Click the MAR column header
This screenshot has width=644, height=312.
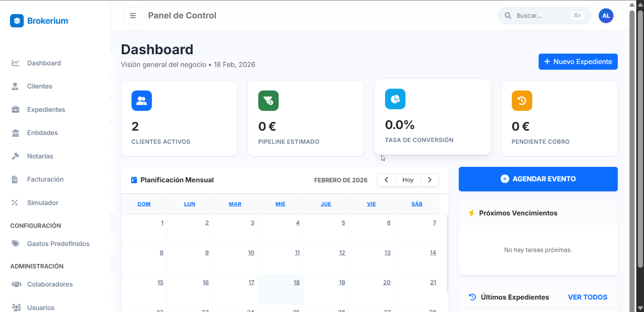tap(235, 204)
